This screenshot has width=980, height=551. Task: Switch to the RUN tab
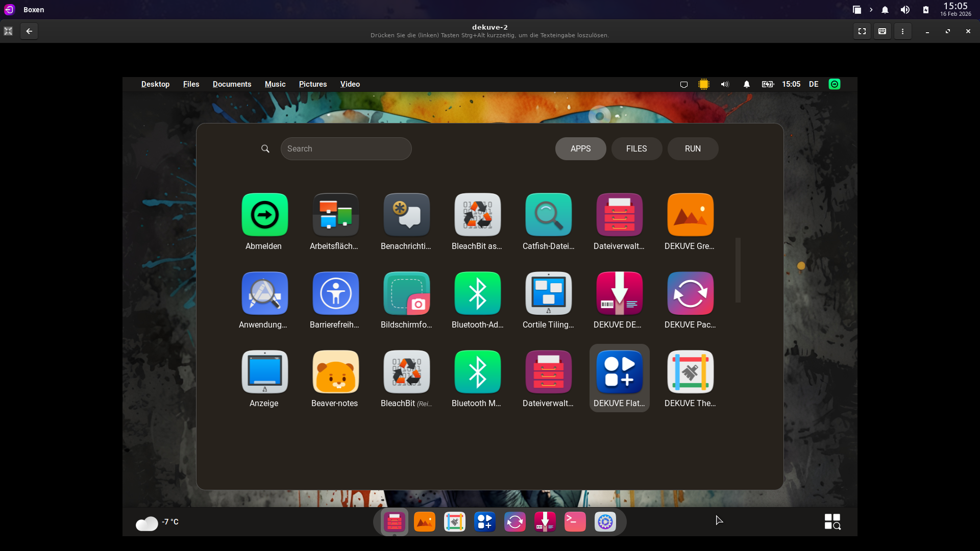coord(693,148)
